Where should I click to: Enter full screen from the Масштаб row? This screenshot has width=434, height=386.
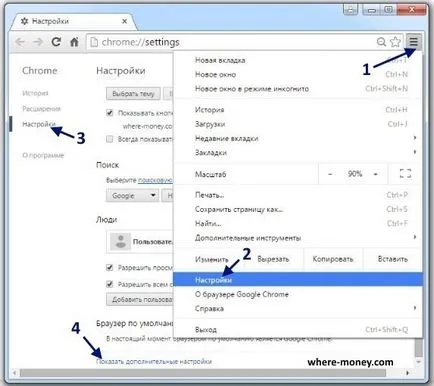tap(405, 173)
